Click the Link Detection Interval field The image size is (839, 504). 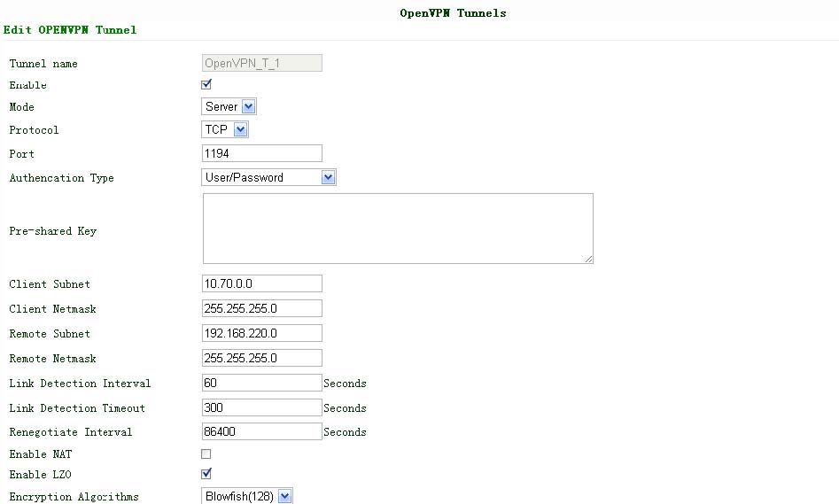pos(262,384)
